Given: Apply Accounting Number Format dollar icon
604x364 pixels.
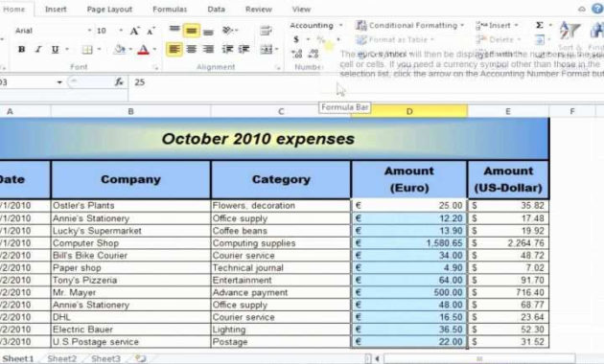Looking at the screenshot, I should tap(296, 39).
